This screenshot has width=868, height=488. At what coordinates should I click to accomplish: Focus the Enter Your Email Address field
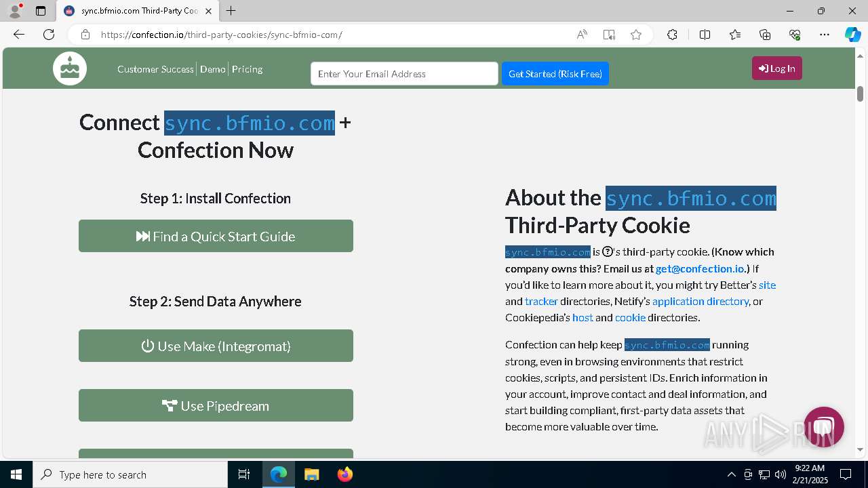(x=404, y=74)
